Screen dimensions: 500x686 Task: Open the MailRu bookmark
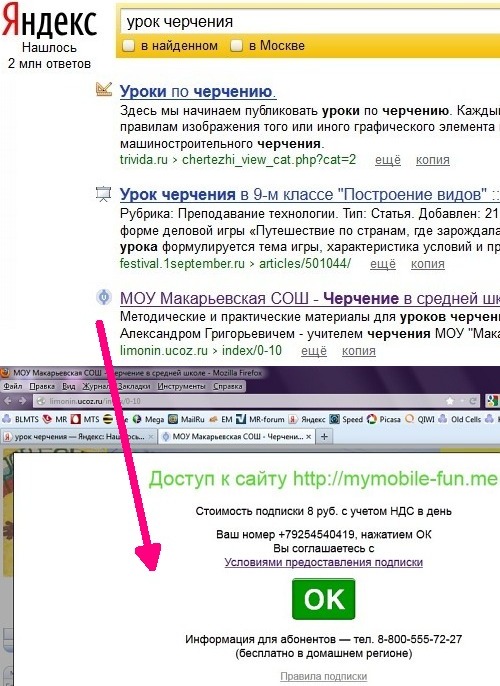pyautogui.click(x=187, y=419)
